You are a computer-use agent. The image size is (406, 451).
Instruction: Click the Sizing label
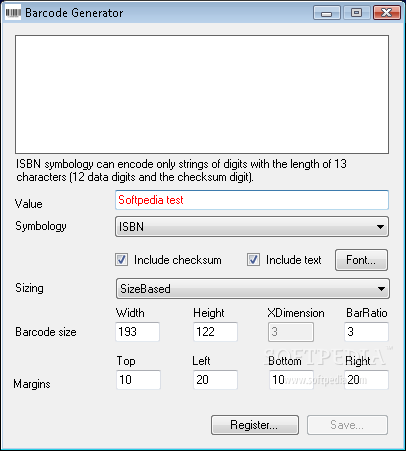29,288
